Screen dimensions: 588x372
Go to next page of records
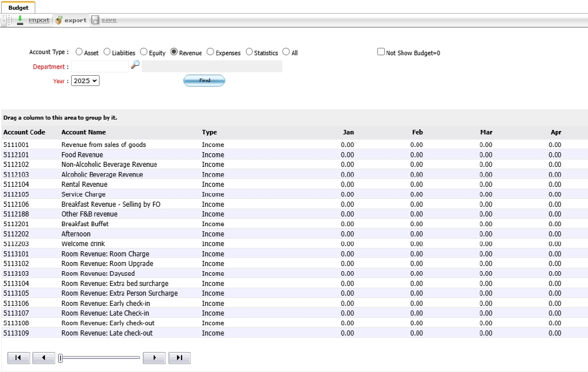(x=154, y=358)
